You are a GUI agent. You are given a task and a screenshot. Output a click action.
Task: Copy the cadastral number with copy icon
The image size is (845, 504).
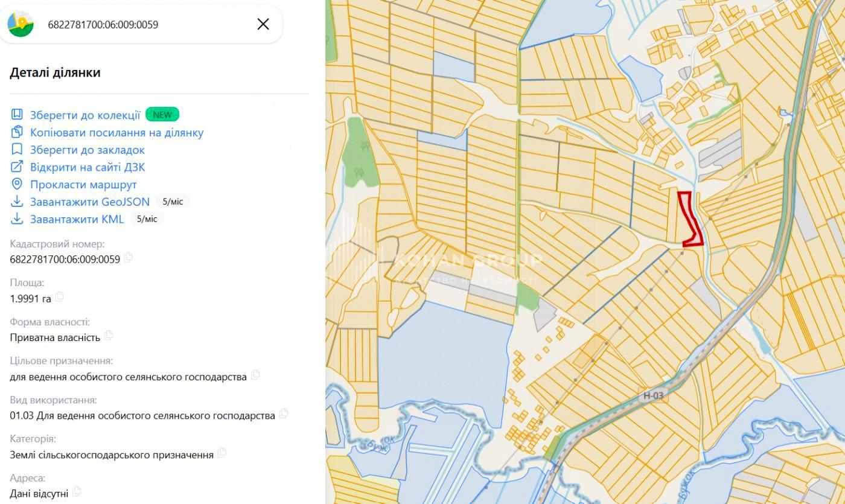pyautogui.click(x=129, y=258)
